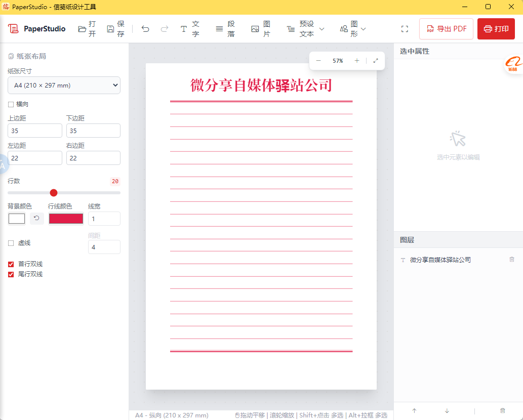Open the 行线颜色 red color swatch
The width and height of the screenshot is (523, 420).
coord(66,219)
